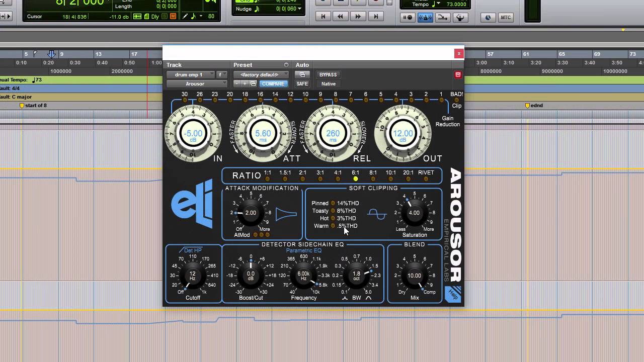Click the OUT gain knob

click(403, 133)
